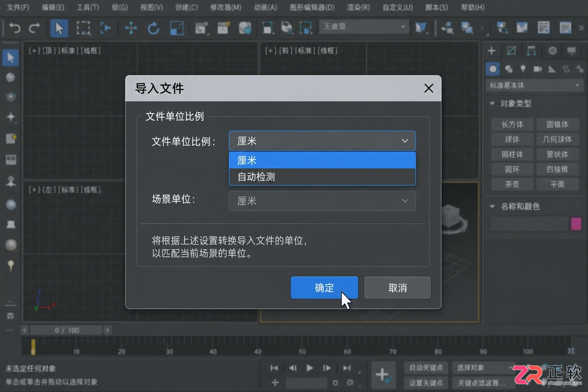
Task: Open the 修改器(M) menu
Action: point(225,7)
